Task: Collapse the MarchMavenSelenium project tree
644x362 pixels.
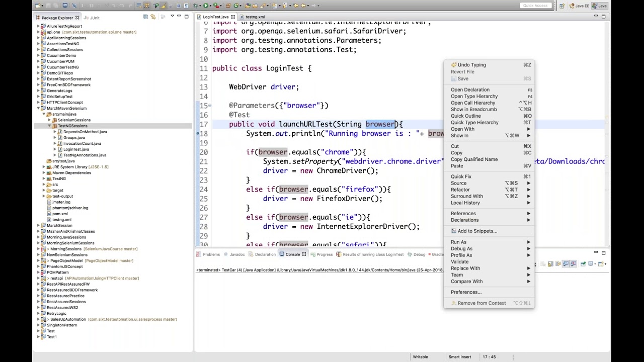Action: (x=39, y=108)
